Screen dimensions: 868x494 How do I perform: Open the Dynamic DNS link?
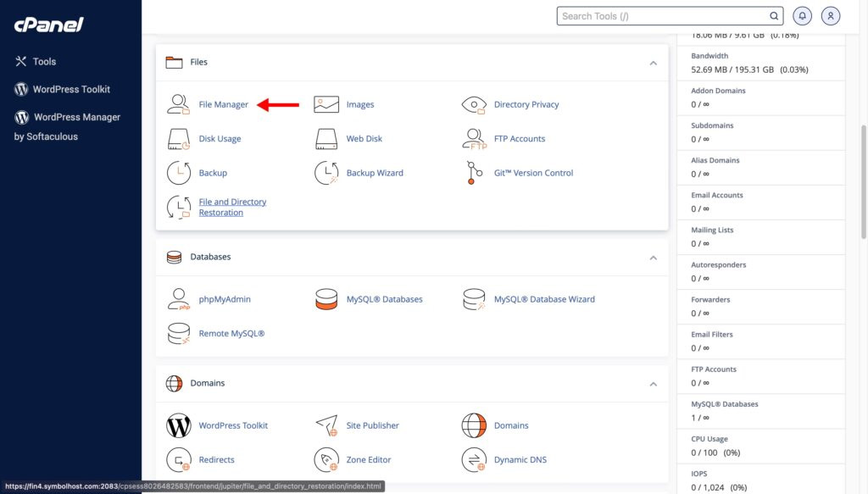520,460
